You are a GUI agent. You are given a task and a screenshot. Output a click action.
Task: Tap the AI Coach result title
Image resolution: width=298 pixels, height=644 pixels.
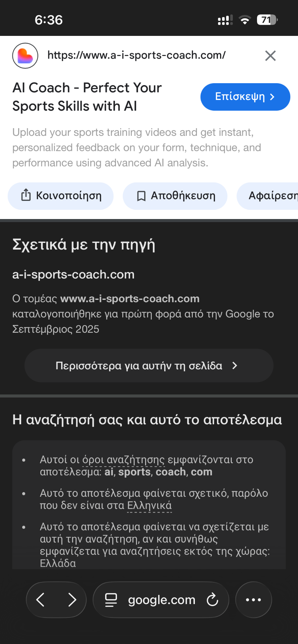[87, 97]
